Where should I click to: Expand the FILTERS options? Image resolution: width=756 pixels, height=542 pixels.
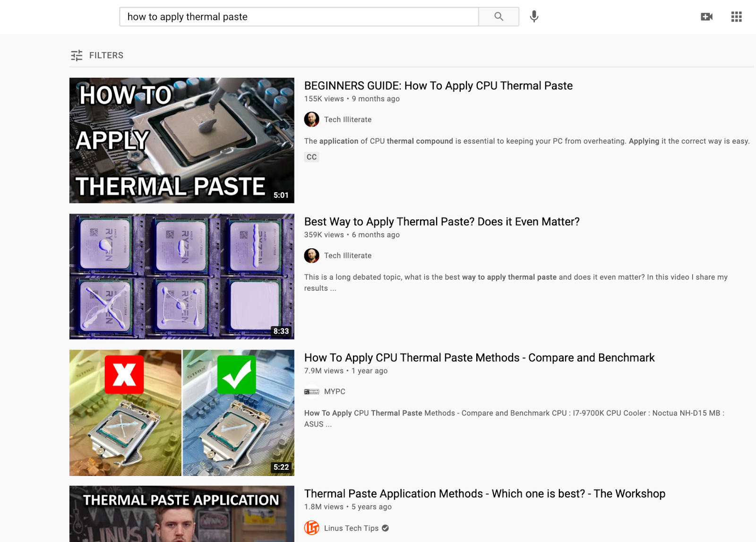point(106,55)
